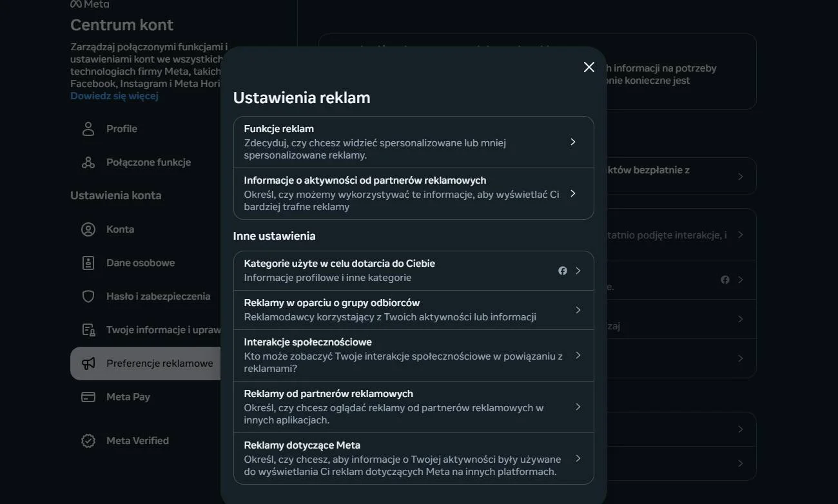The image size is (838, 504).
Task: Open Reklamy w oparciu o grupy odbiorców title
Action: pyautogui.click(x=332, y=303)
